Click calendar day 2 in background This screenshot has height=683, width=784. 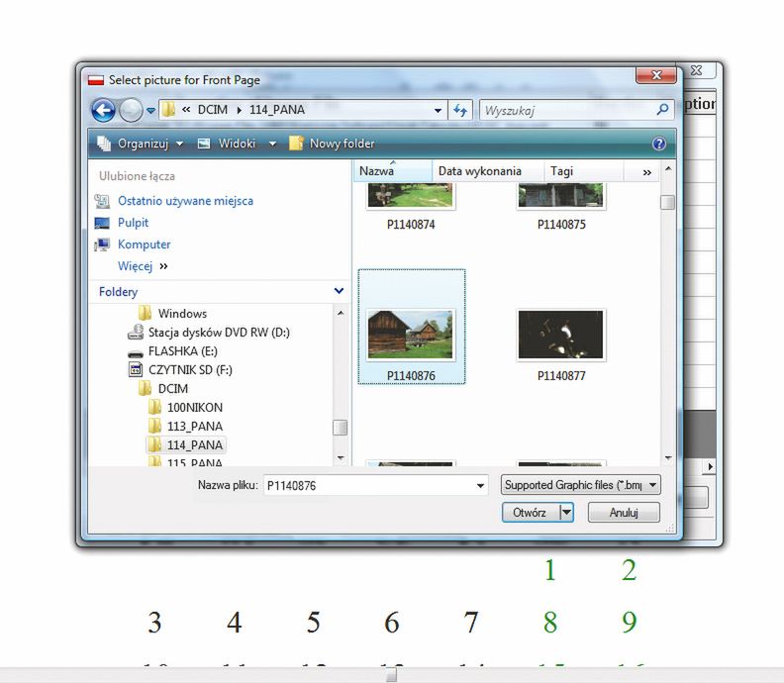coord(630,570)
